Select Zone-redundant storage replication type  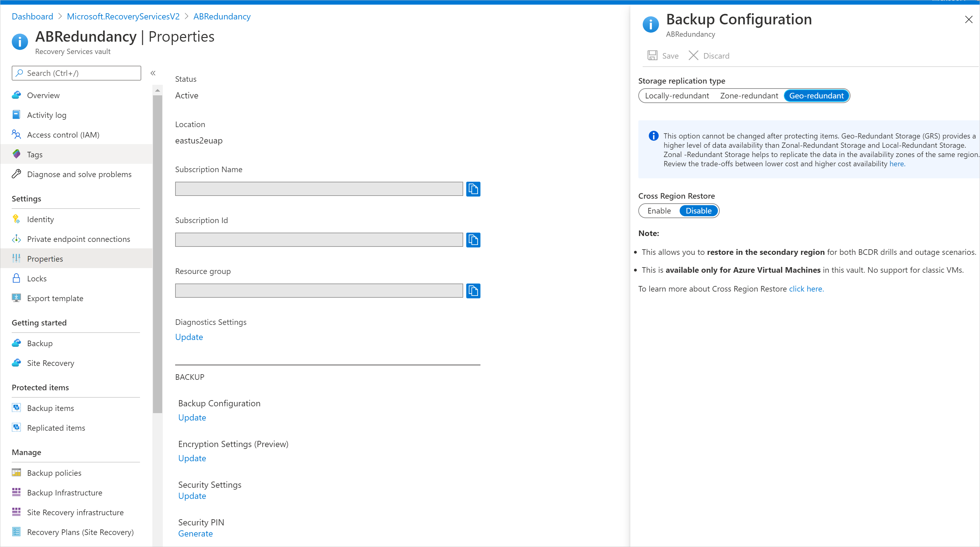tap(749, 96)
